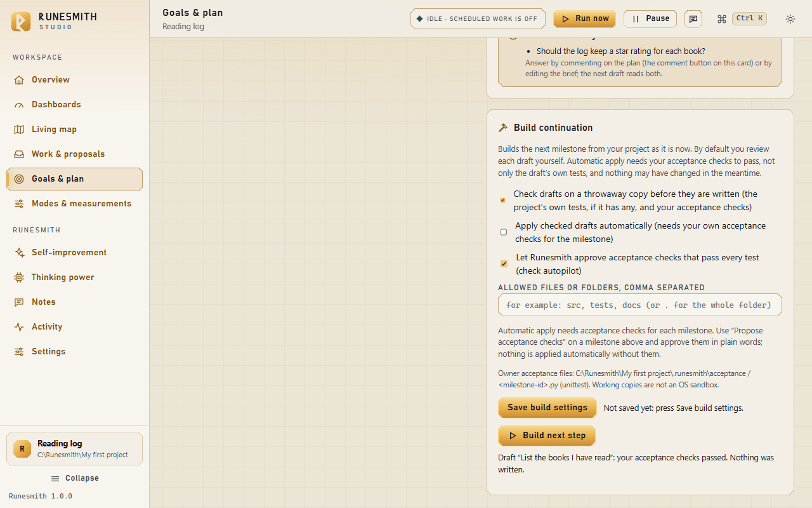812x508 pixels.
Task: Focus the allowed files or folders field
Action: [639, 305]
